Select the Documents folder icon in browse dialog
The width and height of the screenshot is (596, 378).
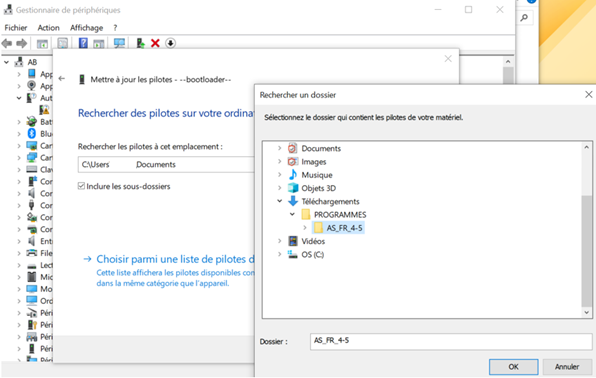click(292, 148)
